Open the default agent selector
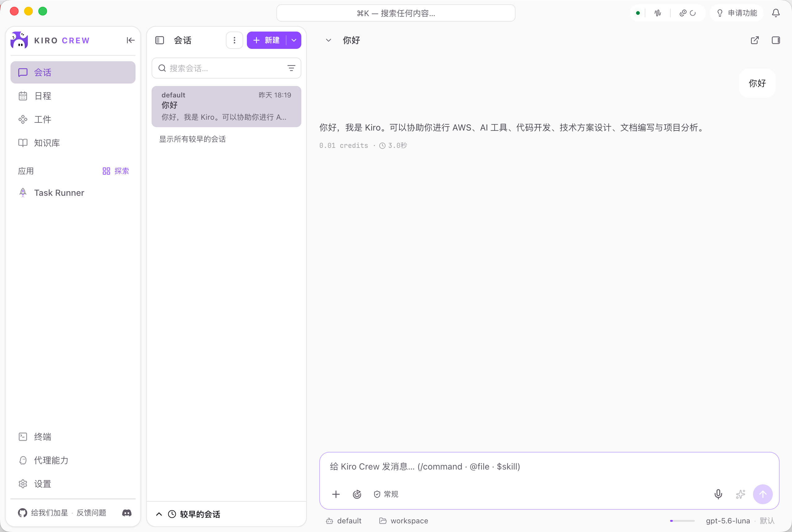This screenshot has width=792, height=532. tap(343, 521)
